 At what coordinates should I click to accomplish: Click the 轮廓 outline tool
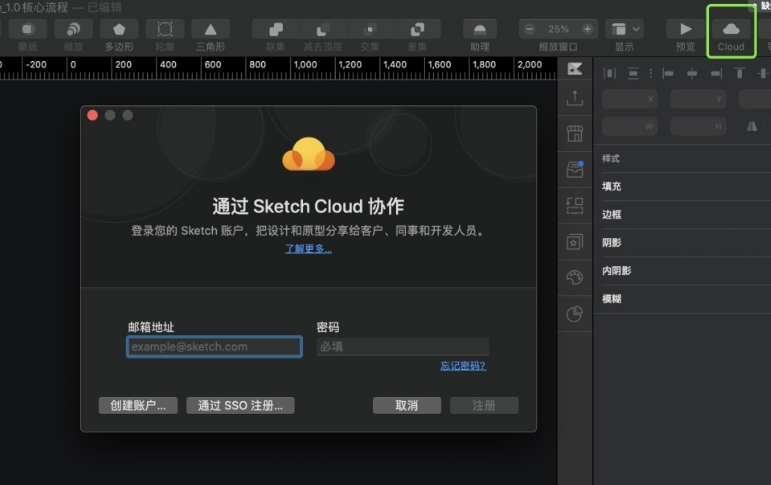tap(165, 30)
